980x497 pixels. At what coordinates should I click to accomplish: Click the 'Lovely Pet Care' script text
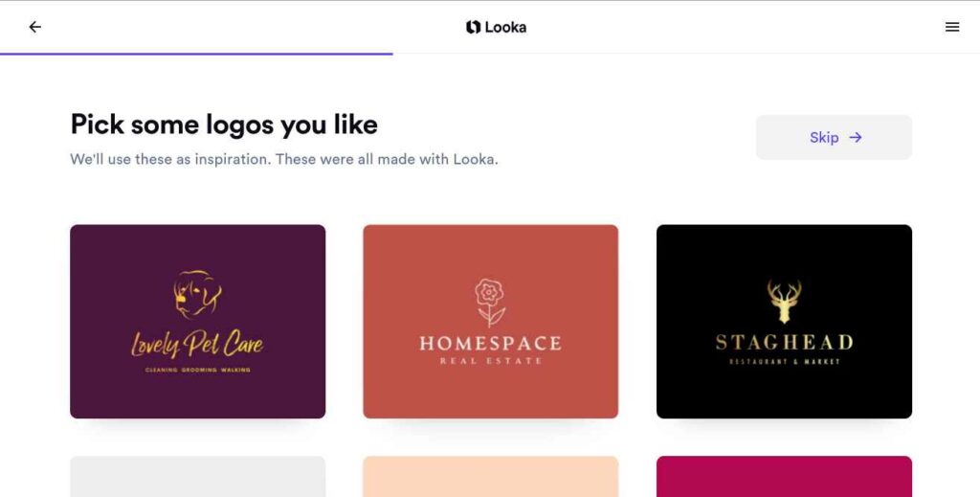(x=197, y=345)
